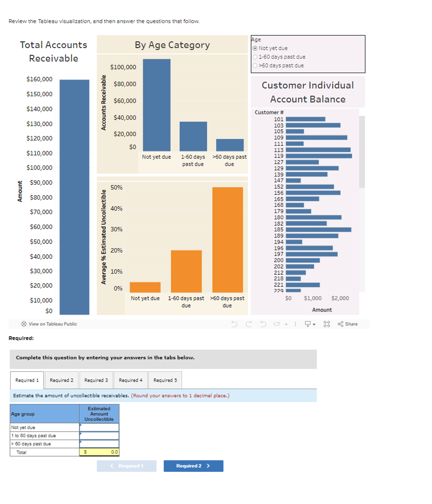Click the revert/reset view icon
Viewport: 432px width, 504px height.
click(263, 324)
